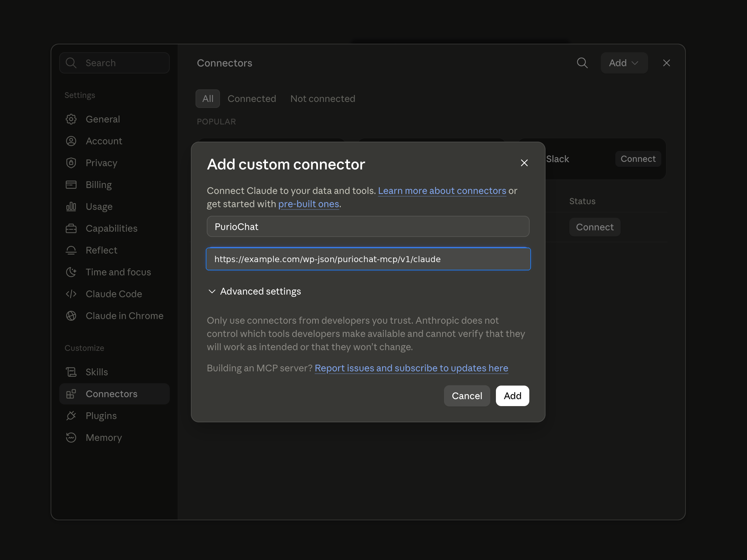The image size is (747, 560).
Task: Click the connector name field containing PurioChat
Action: click(368, 227)
